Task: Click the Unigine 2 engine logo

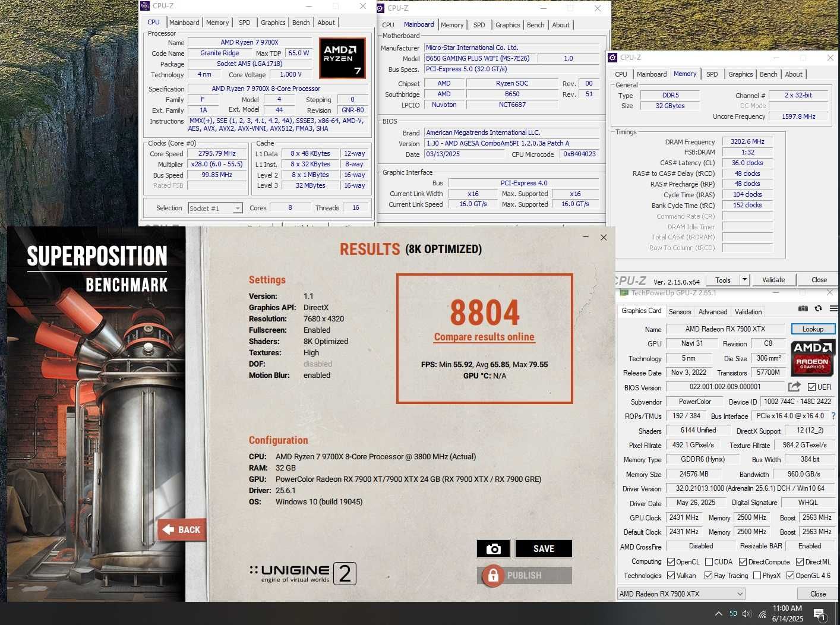Action: click(303, 573)
